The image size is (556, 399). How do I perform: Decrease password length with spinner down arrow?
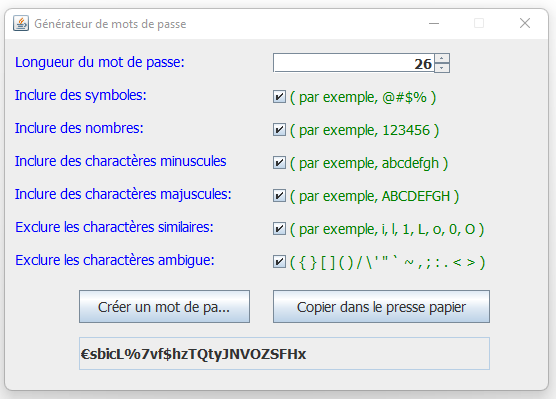click(x=442, y=68)
